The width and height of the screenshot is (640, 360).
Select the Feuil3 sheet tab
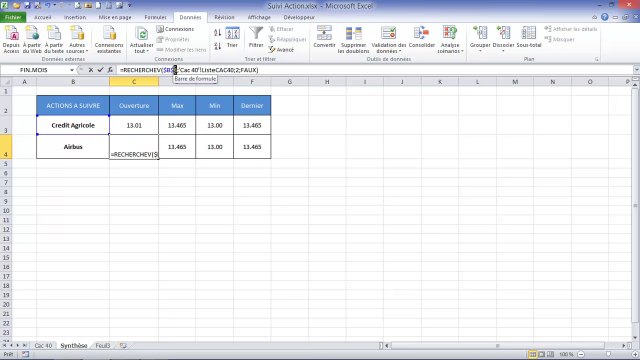tap(102, 346)
